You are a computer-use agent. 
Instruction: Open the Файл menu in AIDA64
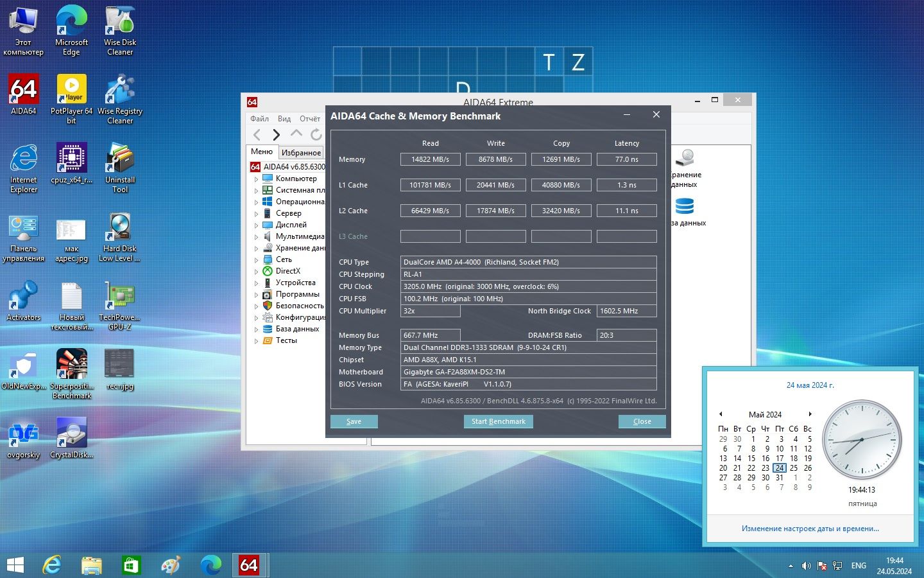(259, 119)
